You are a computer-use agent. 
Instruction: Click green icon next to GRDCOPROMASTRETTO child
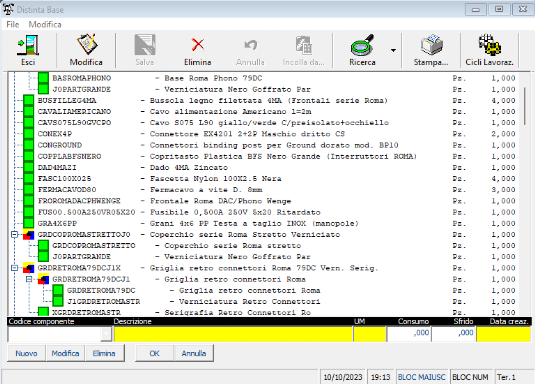tap(43, 246)
